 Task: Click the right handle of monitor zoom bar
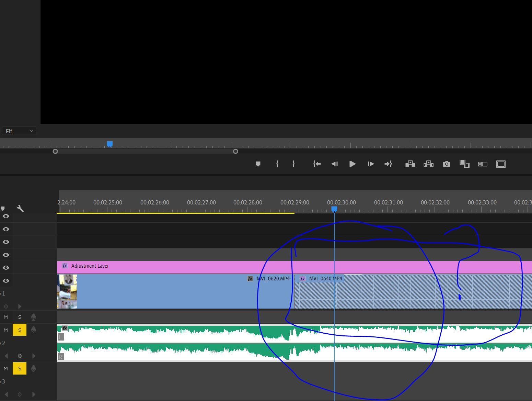click(235, 151)
